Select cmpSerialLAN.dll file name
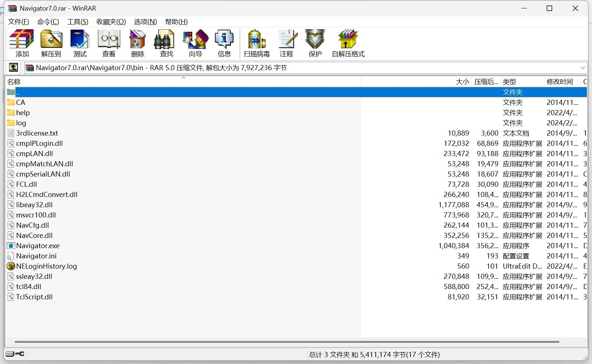Image resolution: width=592 pixels, height=364 pixels. point(43,174)
